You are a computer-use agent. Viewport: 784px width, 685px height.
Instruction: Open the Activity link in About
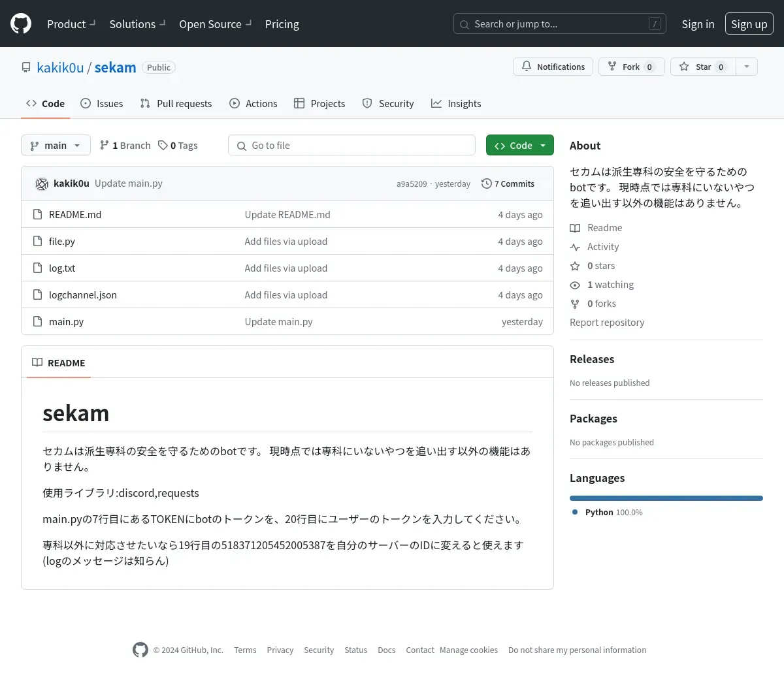tap(595, 247)
